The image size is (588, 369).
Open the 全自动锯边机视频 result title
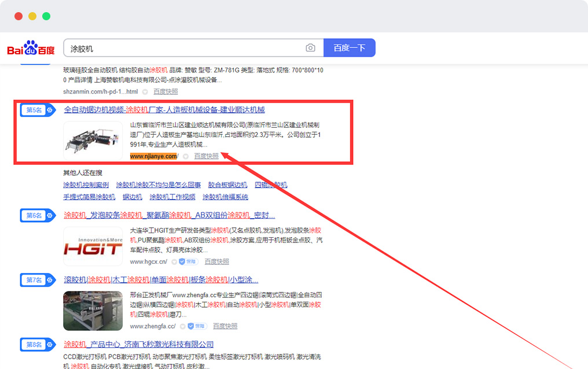pos(164,110)
